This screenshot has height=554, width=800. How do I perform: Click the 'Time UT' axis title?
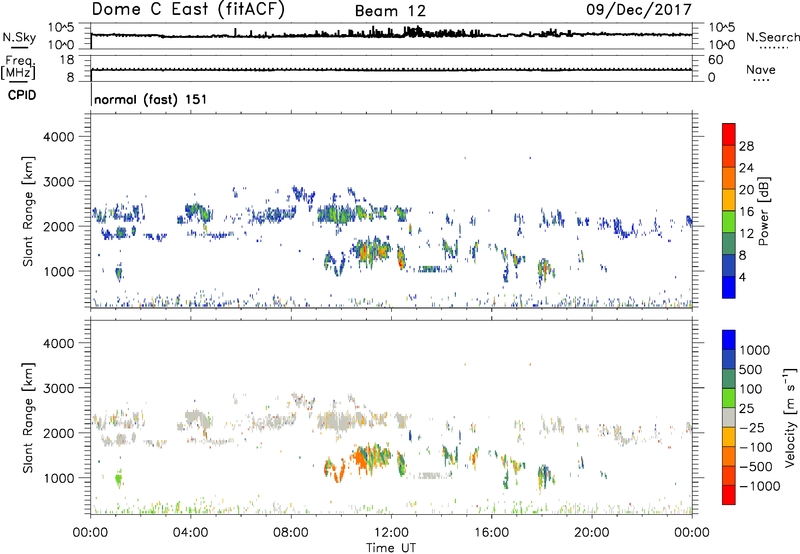pos(391,548)
